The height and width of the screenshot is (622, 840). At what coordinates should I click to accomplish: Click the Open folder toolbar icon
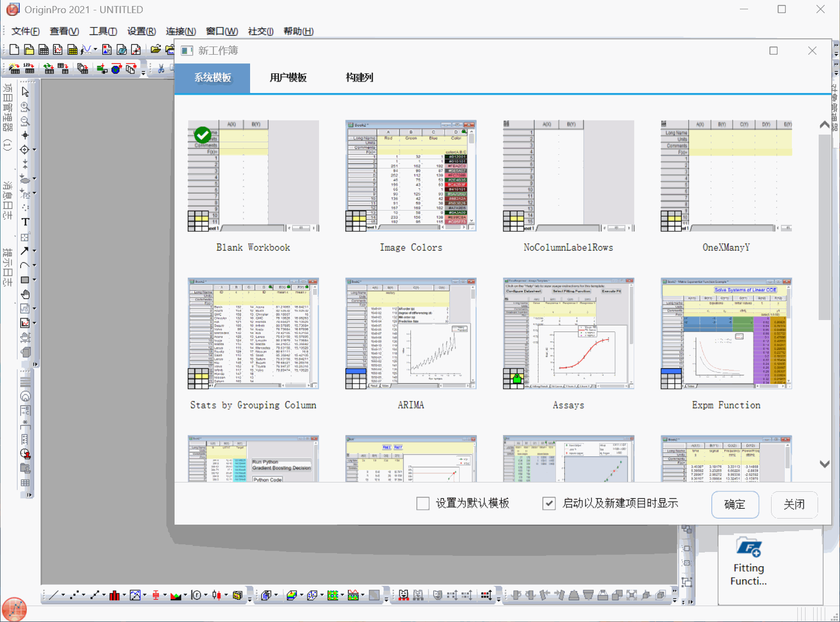[x=156, y=50]
